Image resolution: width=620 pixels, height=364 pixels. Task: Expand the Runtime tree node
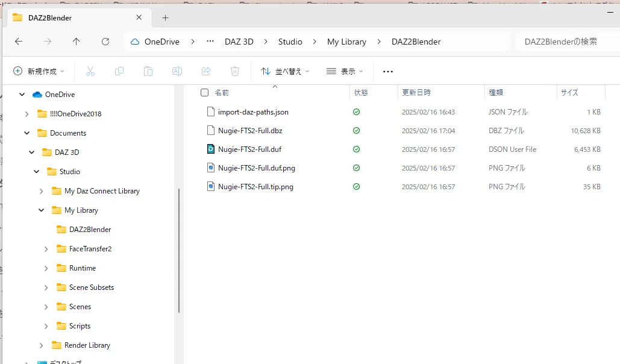[46, 268]
